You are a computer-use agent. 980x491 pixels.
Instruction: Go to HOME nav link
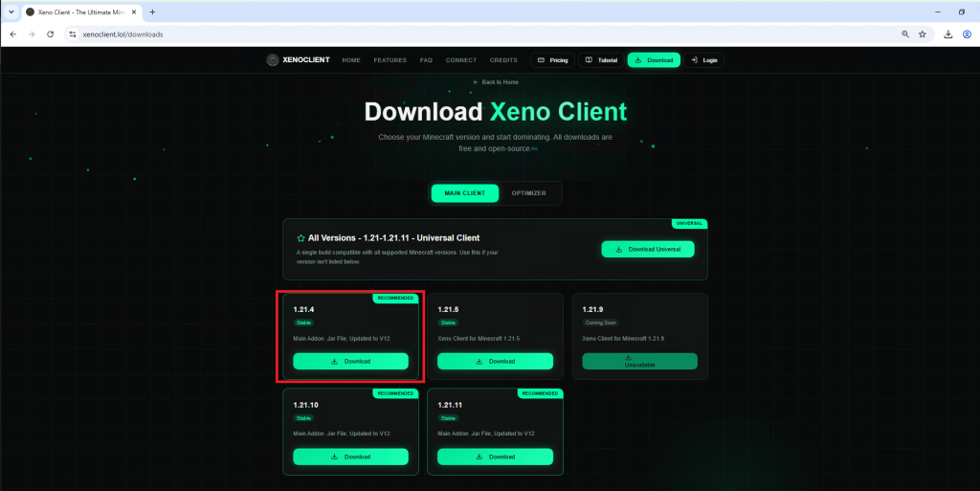pos(351,60)
